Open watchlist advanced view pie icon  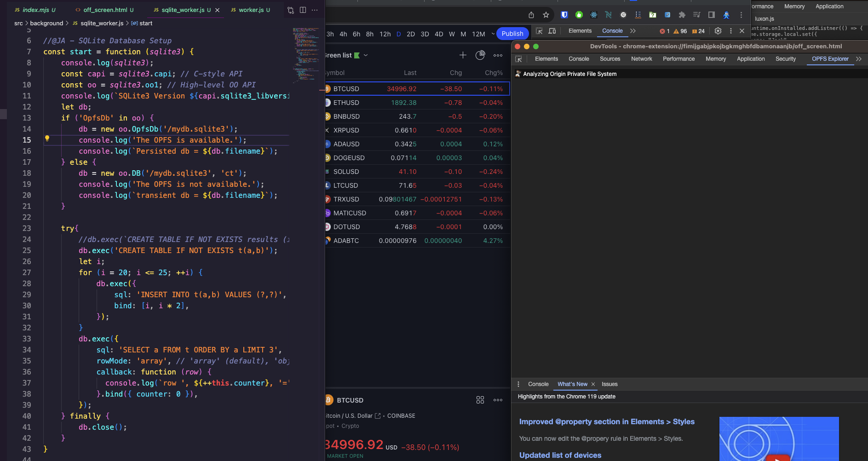(x=480, y=55)
